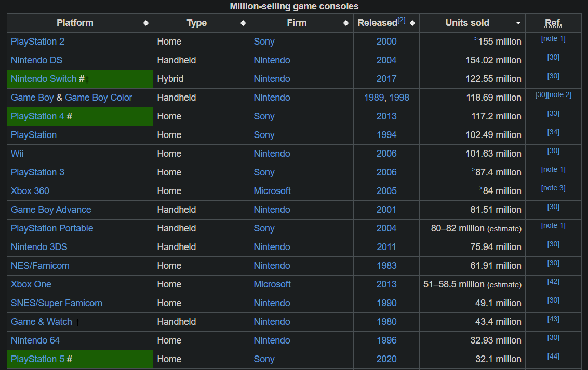588x370 pixels.
Task: Follow the Game & Watch link
Action: 41,322
